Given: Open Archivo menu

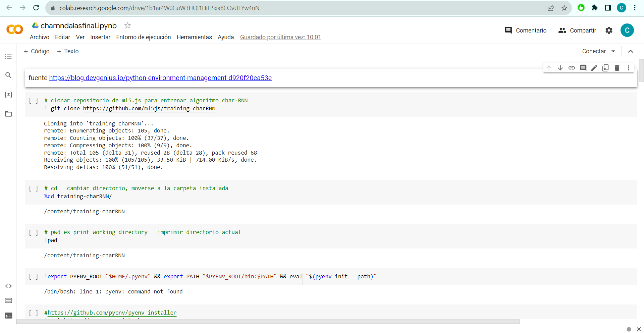Looking at the screenshot, I should [x=40, y=37].
